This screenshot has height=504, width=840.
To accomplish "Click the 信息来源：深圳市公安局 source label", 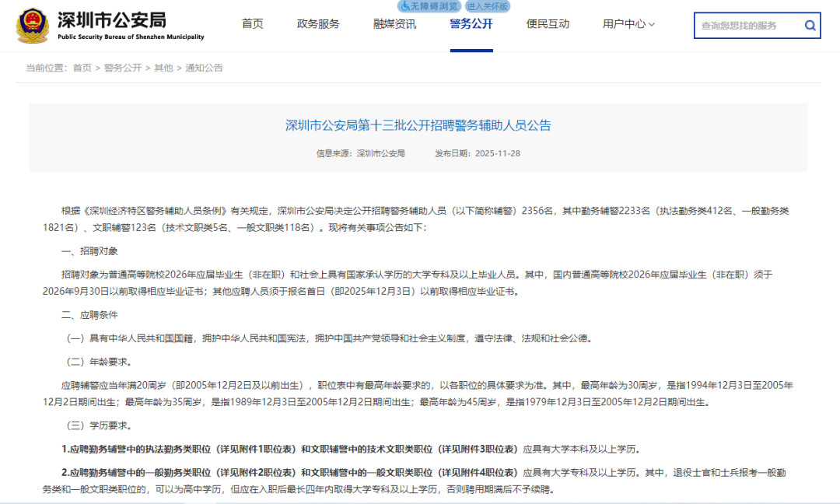I will pos(360,152).
